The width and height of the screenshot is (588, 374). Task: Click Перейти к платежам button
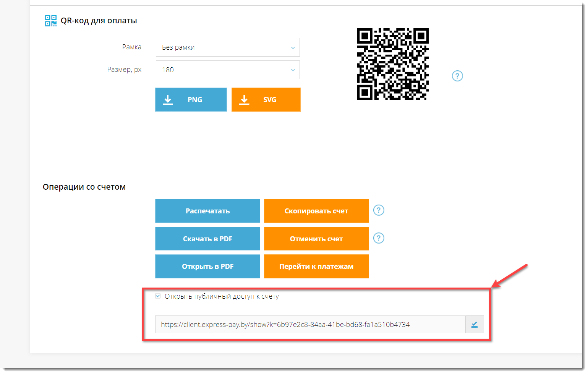point(316,267)
